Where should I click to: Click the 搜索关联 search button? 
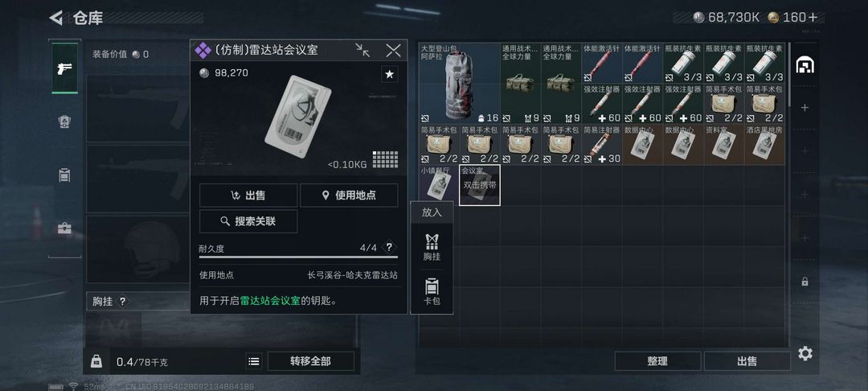tap(248, 221)
